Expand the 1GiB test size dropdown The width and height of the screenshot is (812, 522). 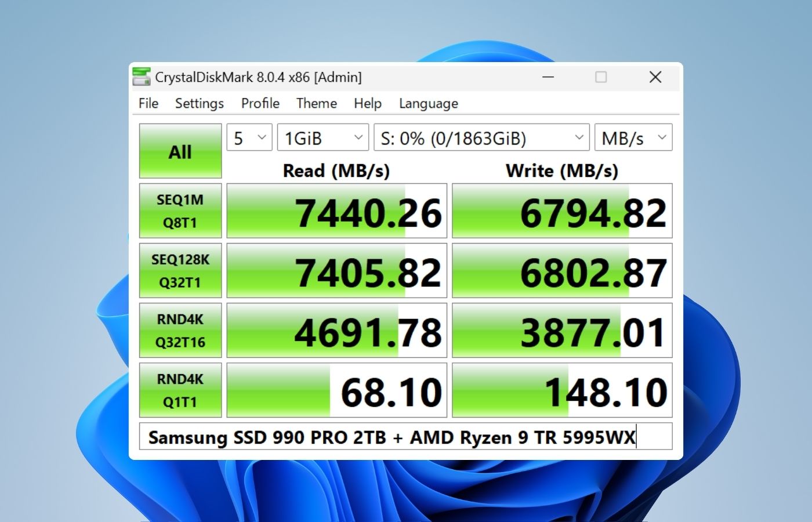coord(322,137)
